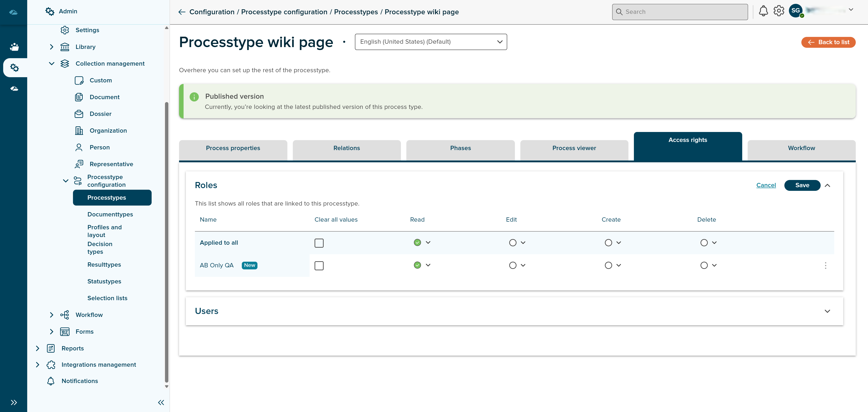Click the back arrow beside breadcrumb

(182, 12)
